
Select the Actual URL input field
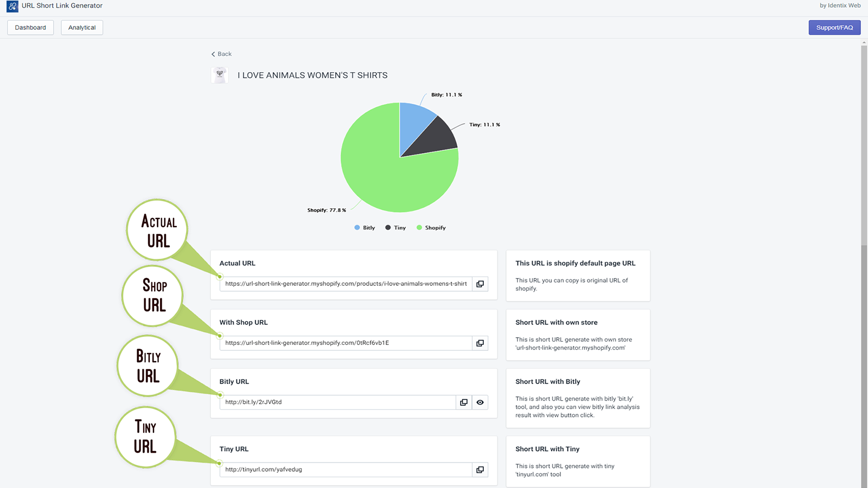coord(342,284)
